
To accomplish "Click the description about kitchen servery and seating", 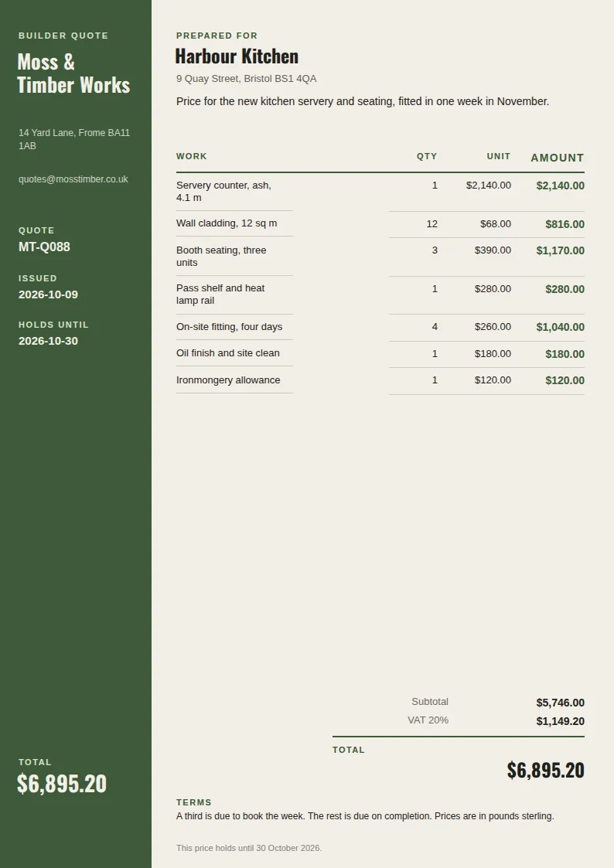I will (363, 101).
